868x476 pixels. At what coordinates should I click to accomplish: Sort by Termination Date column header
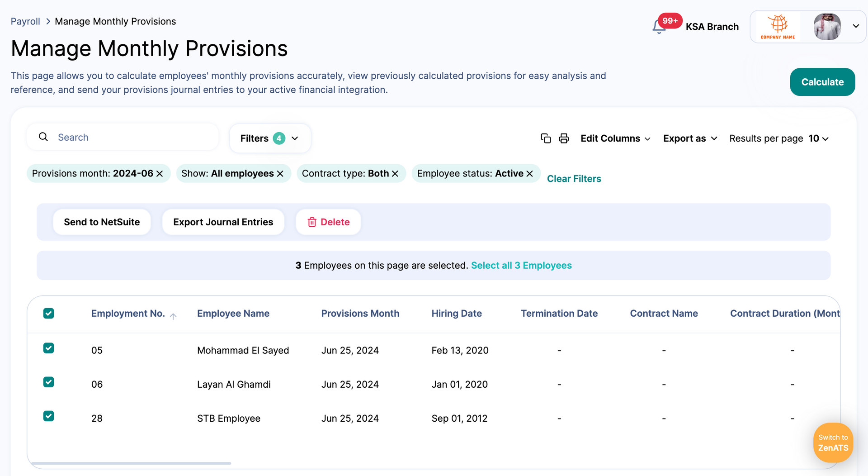pyautogui.click(x=559, y=314)
